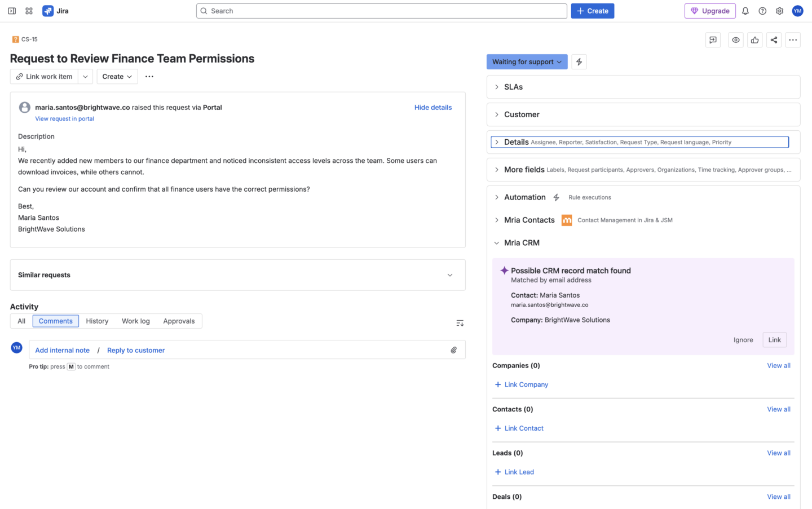Open the settings gear

point(779,11)
